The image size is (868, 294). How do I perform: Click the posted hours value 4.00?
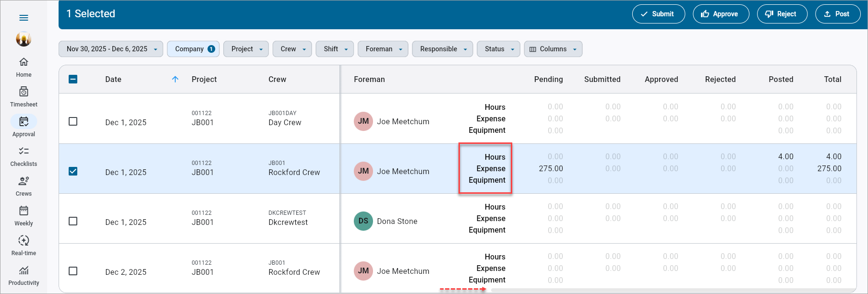[x=785, y=157]
